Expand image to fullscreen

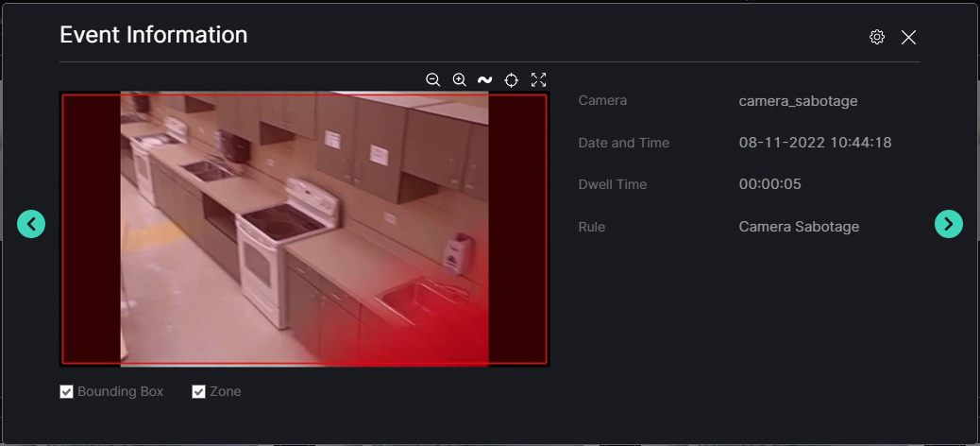click(538, 79)
